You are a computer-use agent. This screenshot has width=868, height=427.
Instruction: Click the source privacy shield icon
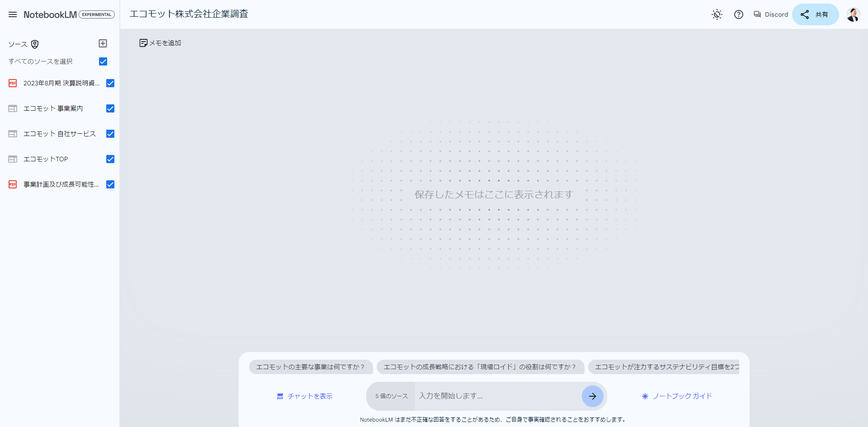35,44
